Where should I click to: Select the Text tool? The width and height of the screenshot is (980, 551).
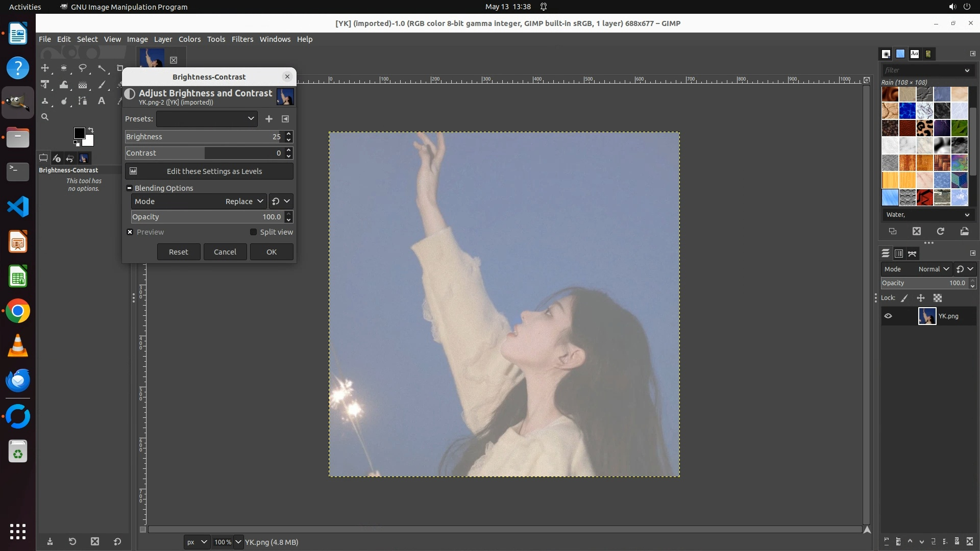pos(102,101)
